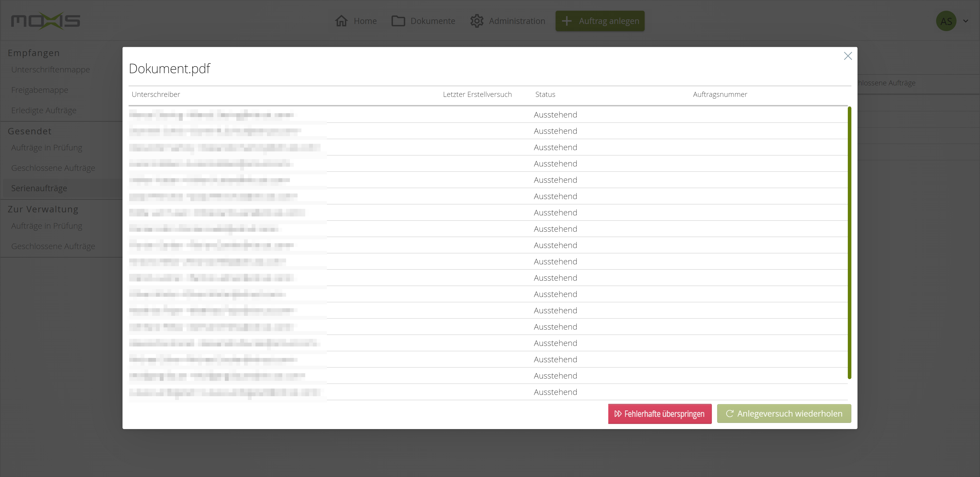The image size is (980, 477).
Task: Expand the user account dropdown chevron
Action: [965, 21]
